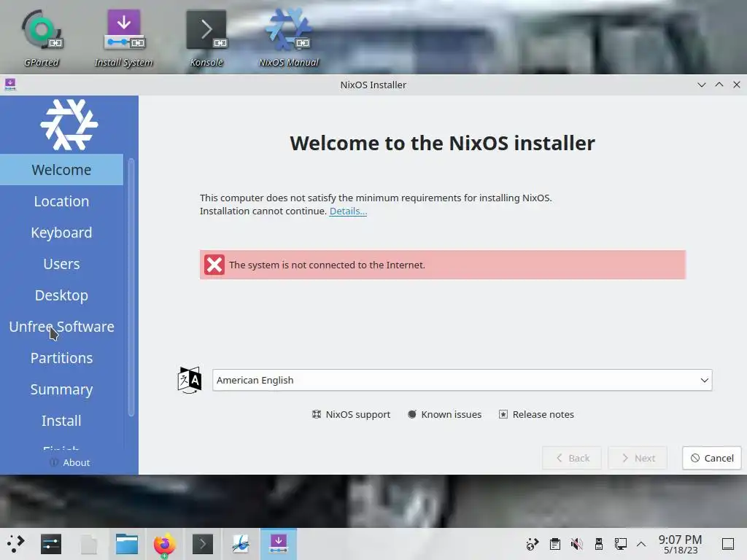Screen dimensions: 747x560
Task: Open the removable devices tray icon
Action: 599,544
